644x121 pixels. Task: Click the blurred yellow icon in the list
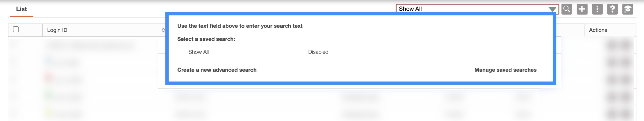pyautogui.click(x=49, y=113)
